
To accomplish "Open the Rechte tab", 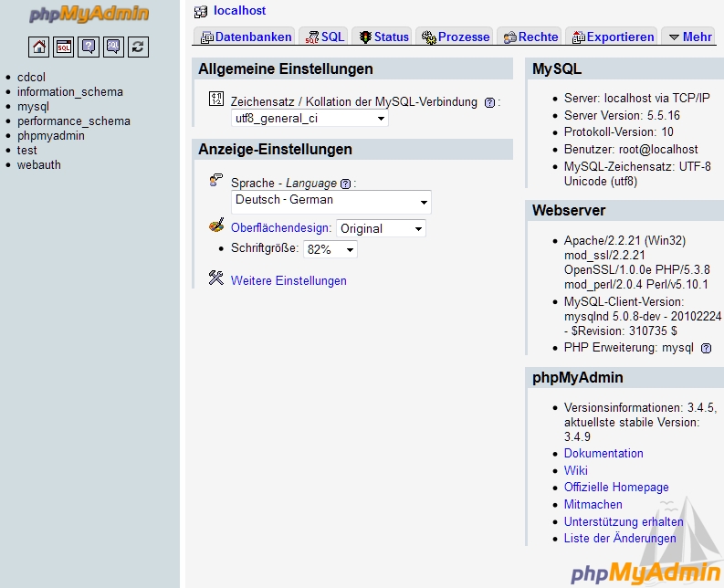I will 530,37.
